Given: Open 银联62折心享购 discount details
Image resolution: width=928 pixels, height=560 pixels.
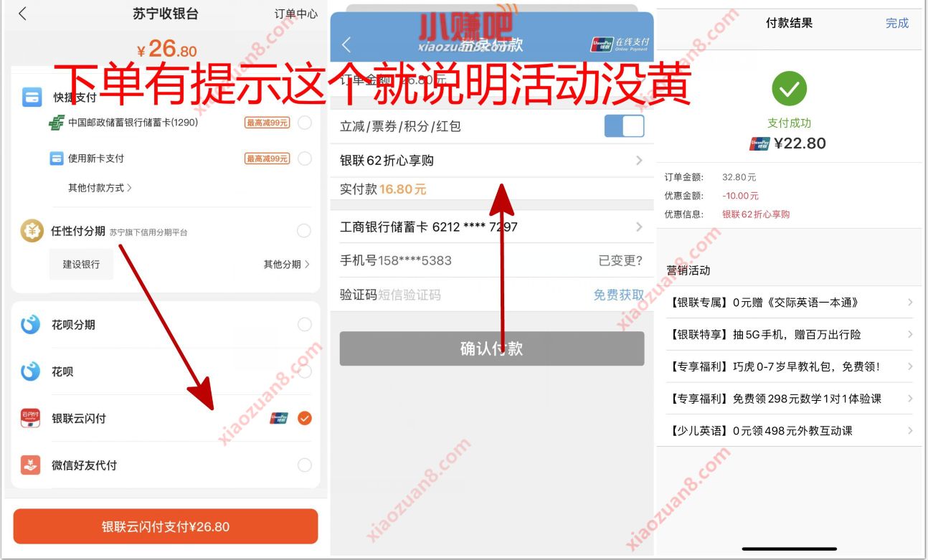Looking at the screenshot, I should (x=491, y=161).
